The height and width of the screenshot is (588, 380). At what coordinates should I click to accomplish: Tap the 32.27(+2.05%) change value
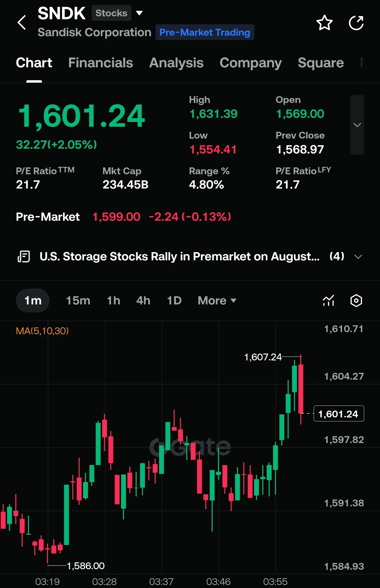click(x=56, y=144)
